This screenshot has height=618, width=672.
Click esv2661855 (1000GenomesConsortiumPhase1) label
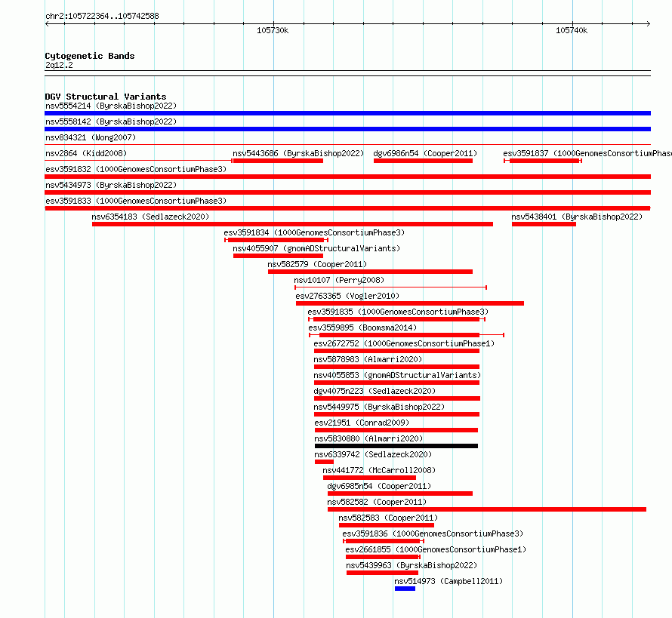436,549
